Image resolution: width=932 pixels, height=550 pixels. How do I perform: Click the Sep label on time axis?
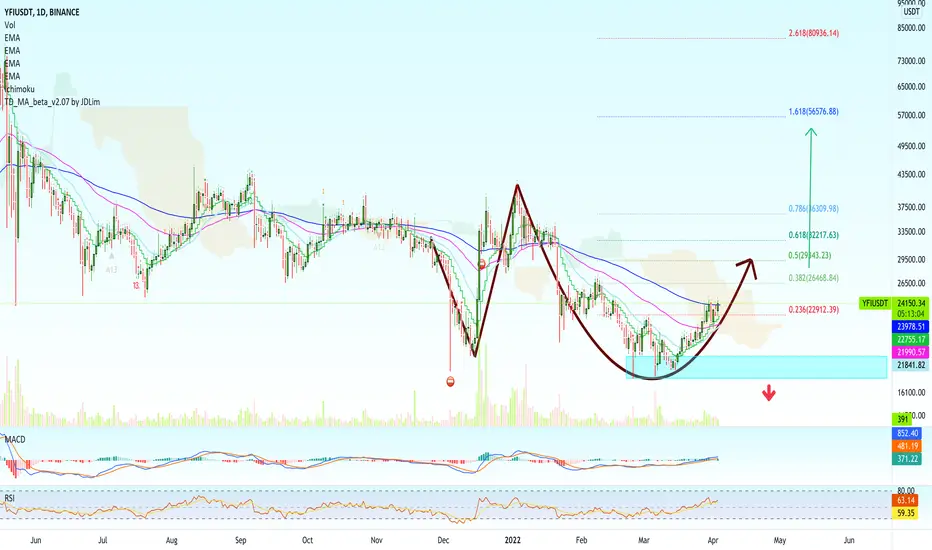tap(241, 540)
